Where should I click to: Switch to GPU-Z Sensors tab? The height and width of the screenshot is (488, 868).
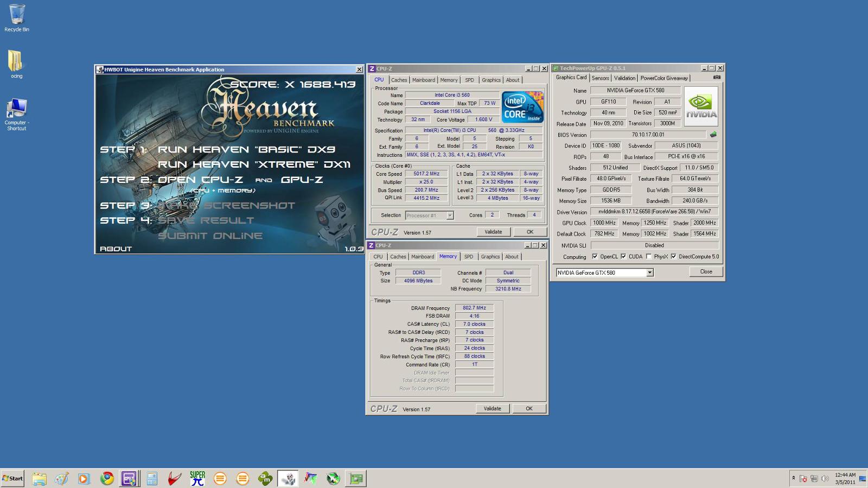[x=600, y=78]
